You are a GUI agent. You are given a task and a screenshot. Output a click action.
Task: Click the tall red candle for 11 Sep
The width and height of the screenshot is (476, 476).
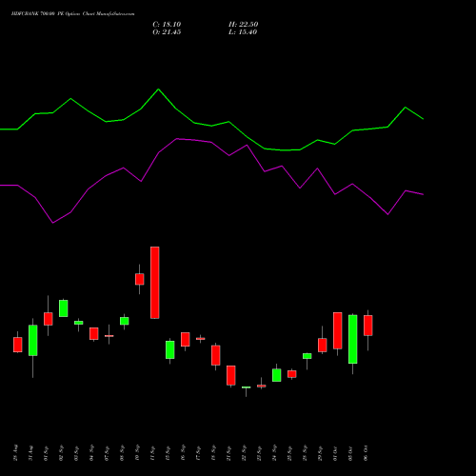point(155,283)
